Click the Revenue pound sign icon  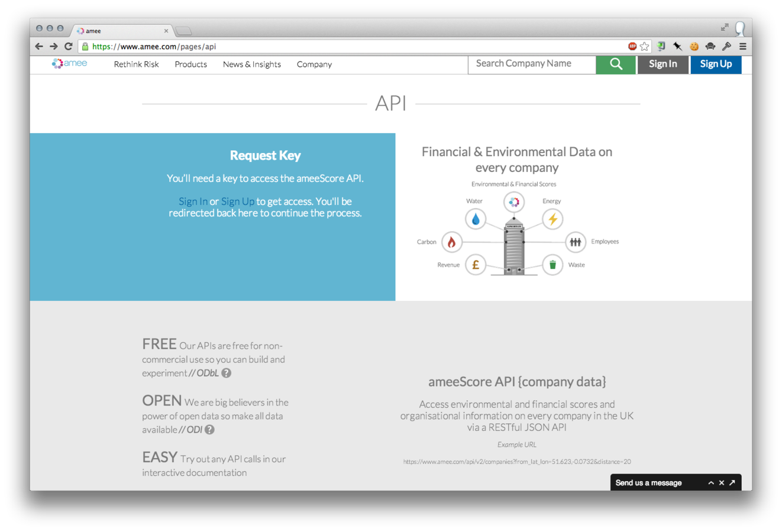[476, 265]
